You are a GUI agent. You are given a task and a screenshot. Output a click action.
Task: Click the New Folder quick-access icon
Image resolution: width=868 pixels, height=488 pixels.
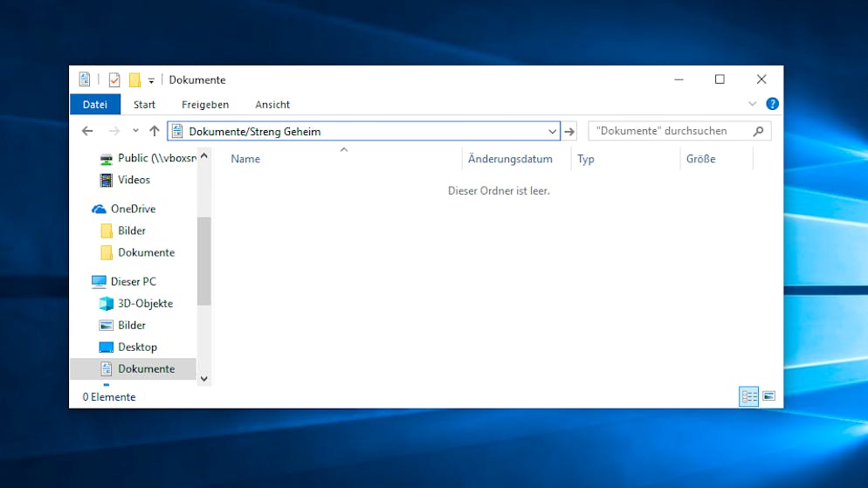click(134, 80)
